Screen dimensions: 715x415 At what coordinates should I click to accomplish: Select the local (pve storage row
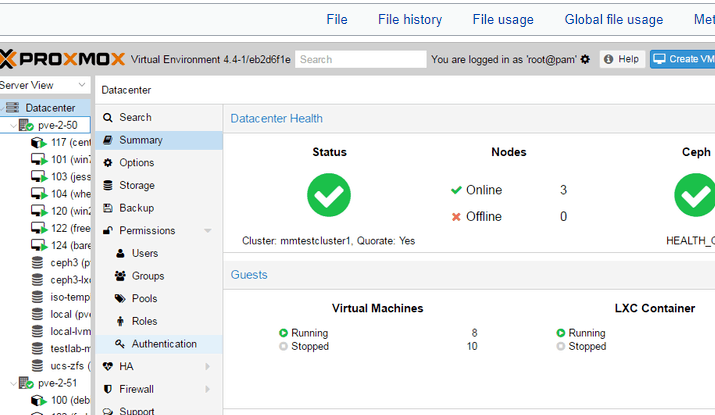click(x=46, y=314)
